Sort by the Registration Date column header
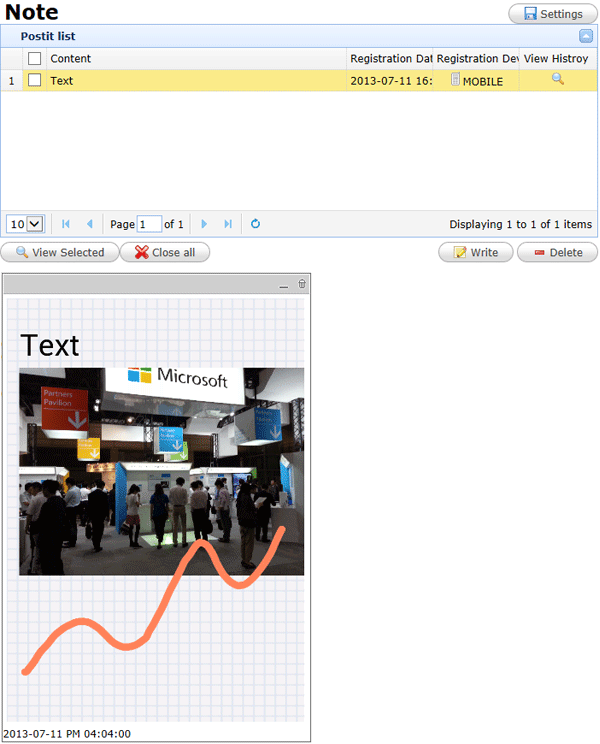Viewport: 600px width, 744px height. [x=391, y=59]
